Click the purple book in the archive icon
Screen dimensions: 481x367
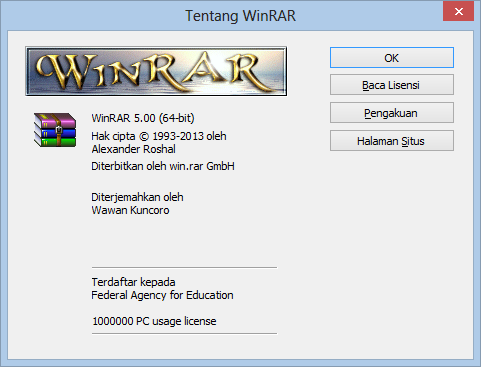coord(55,119)
